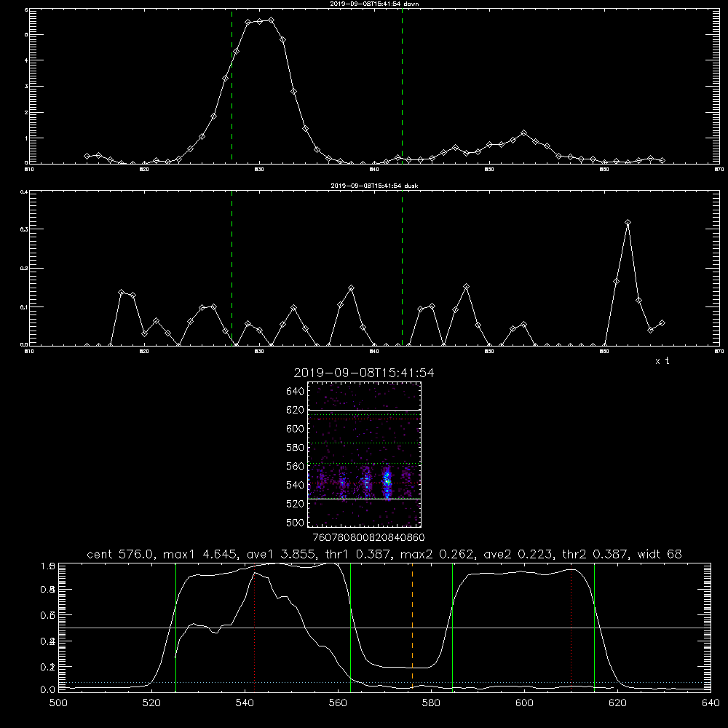The image size is (728, 728).
Task: Click the 'max2 0.262' value
Action: [x=436, y=554]
